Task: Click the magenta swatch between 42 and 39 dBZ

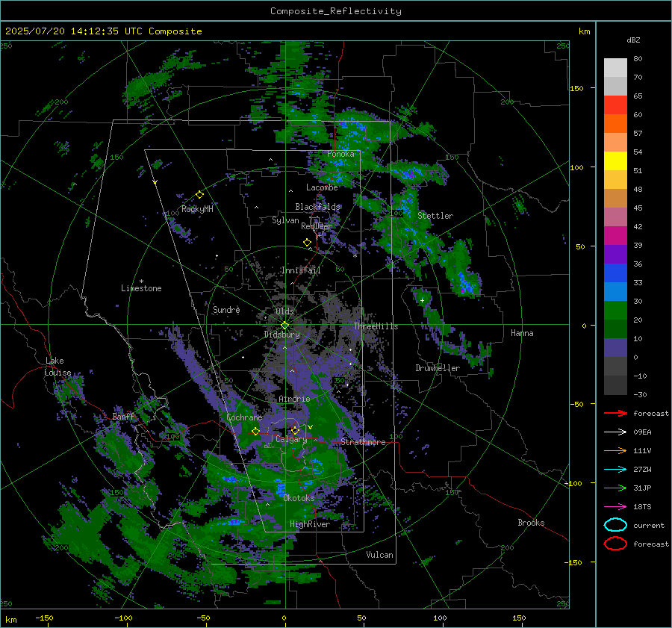Action: click(615, 236)
